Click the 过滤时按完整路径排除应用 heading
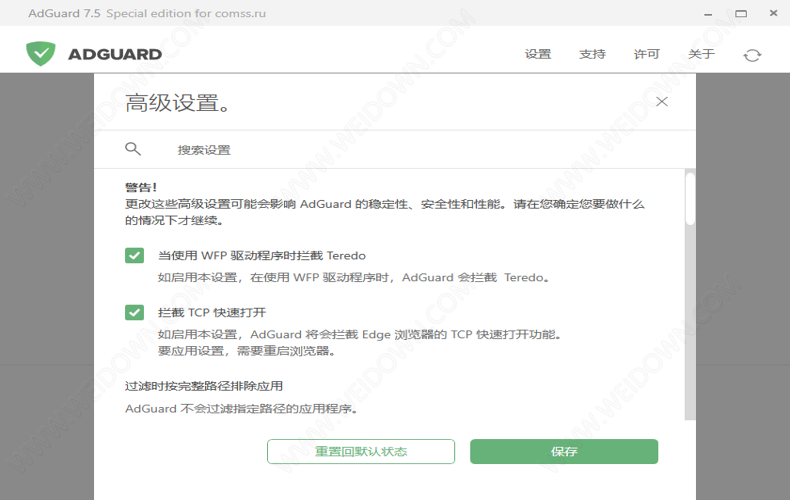The width and height of the screenshot is (790, 500). [x=204, y=385]
